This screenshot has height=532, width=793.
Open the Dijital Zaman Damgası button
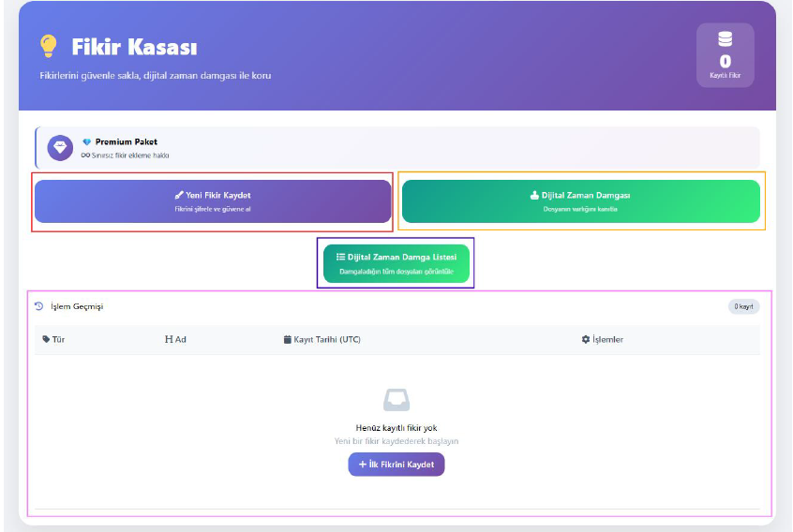(x=581, y=201)
